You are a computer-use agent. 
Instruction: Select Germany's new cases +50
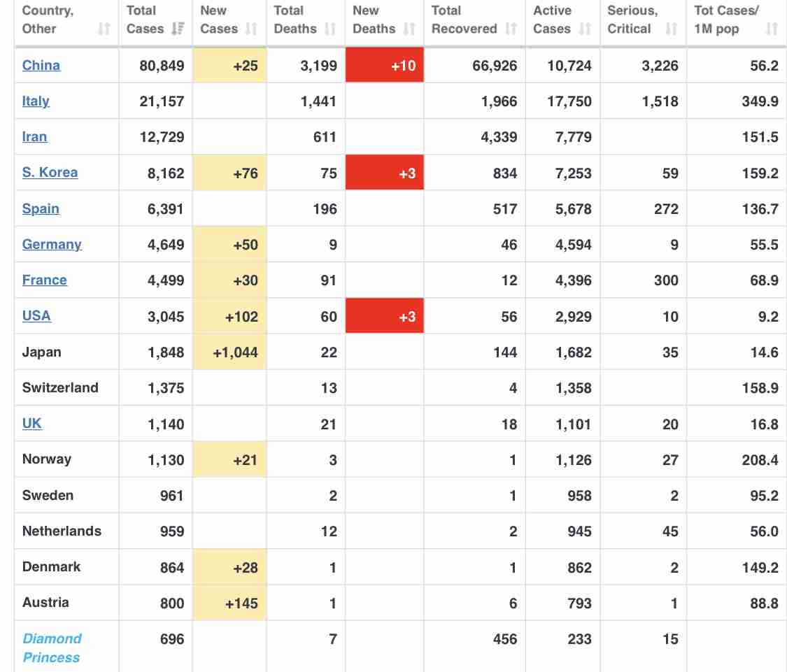[229, 245]
